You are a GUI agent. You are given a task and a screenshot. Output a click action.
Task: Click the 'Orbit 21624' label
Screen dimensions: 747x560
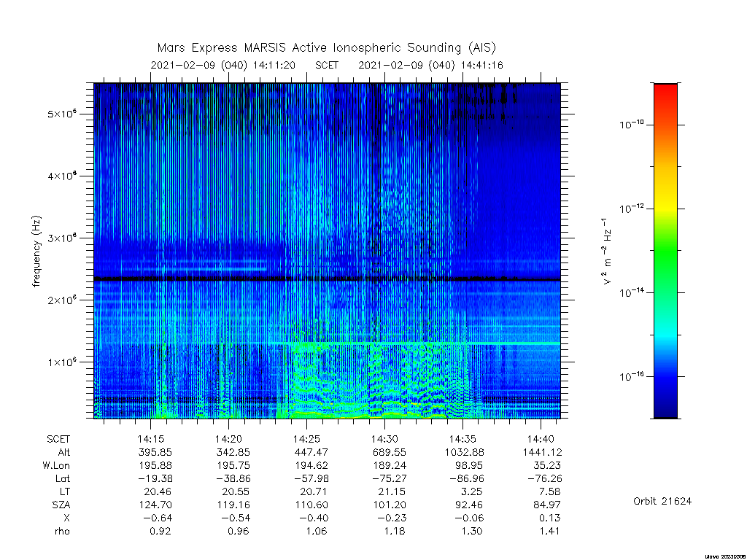(662, 501)
